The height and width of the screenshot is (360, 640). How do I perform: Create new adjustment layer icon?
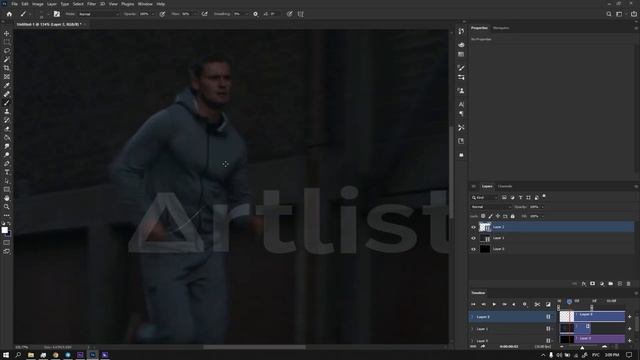(x=602, y=284)
